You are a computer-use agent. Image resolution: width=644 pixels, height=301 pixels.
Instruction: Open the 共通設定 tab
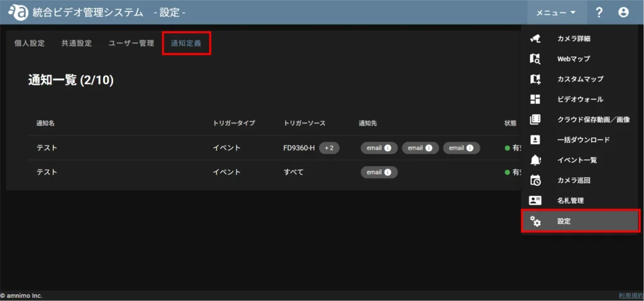point(77,43)
